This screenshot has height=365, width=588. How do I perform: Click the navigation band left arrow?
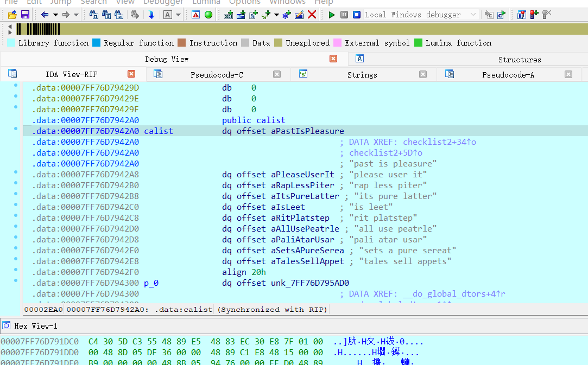coord(10,26)
